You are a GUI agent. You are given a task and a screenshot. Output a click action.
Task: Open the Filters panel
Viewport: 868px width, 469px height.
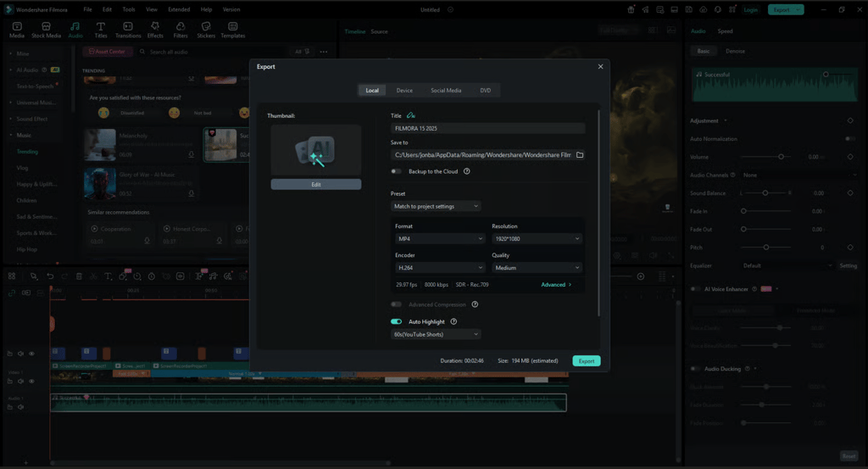[181, 30]
